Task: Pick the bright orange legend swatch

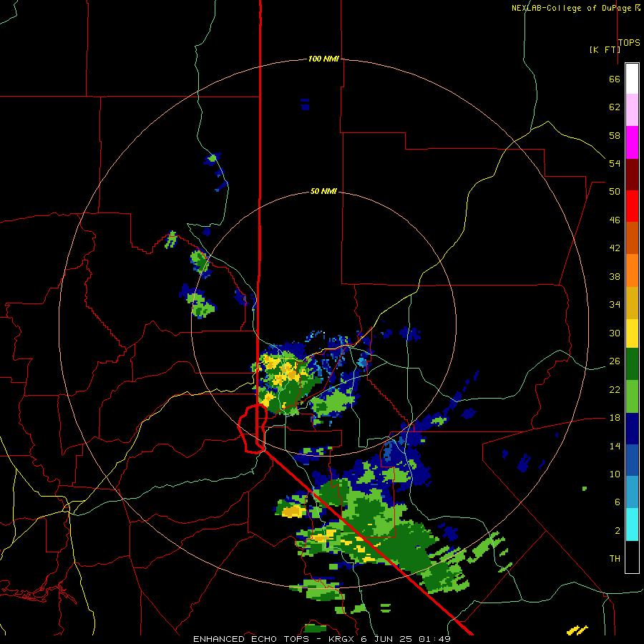Action: tap(632, 270)
